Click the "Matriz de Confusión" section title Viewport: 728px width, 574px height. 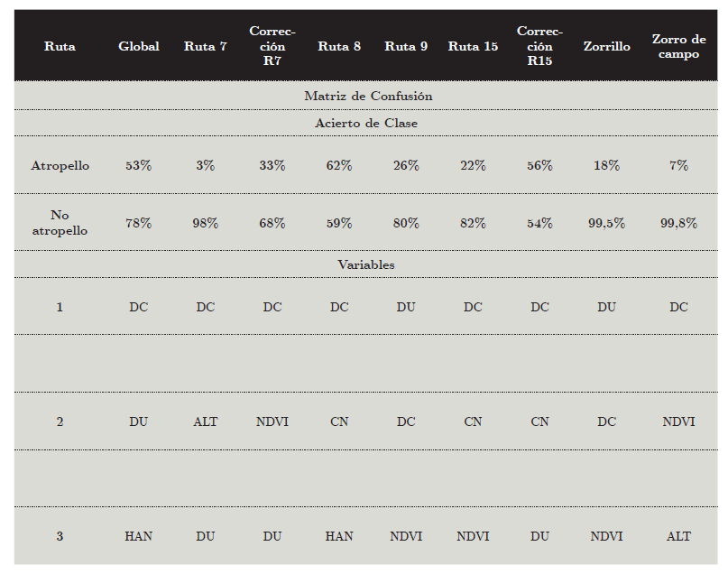368,96
